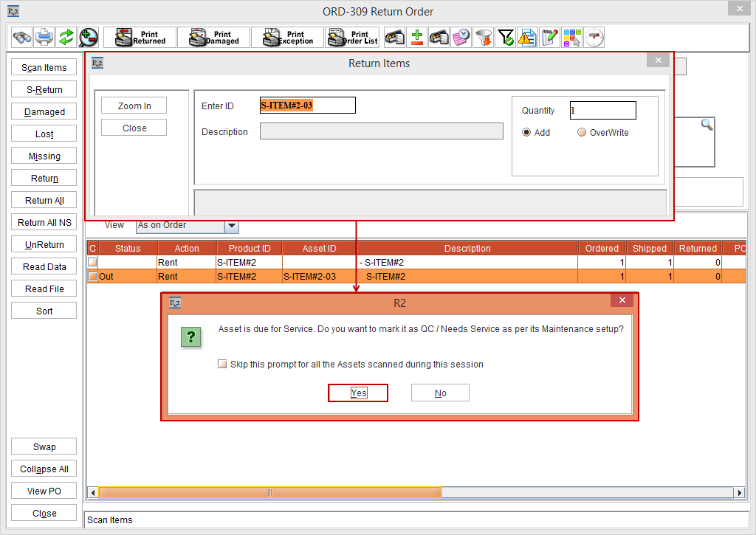Click the printer icon in toolbar
The width and height of the screenshot is (756, 535).
coord(44,37)
